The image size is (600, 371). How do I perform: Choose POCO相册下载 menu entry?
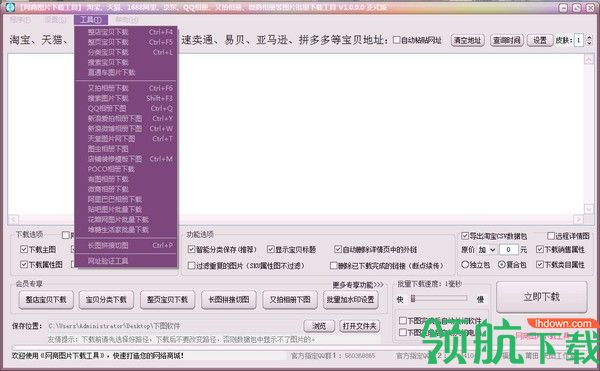(x=126, y=169)
